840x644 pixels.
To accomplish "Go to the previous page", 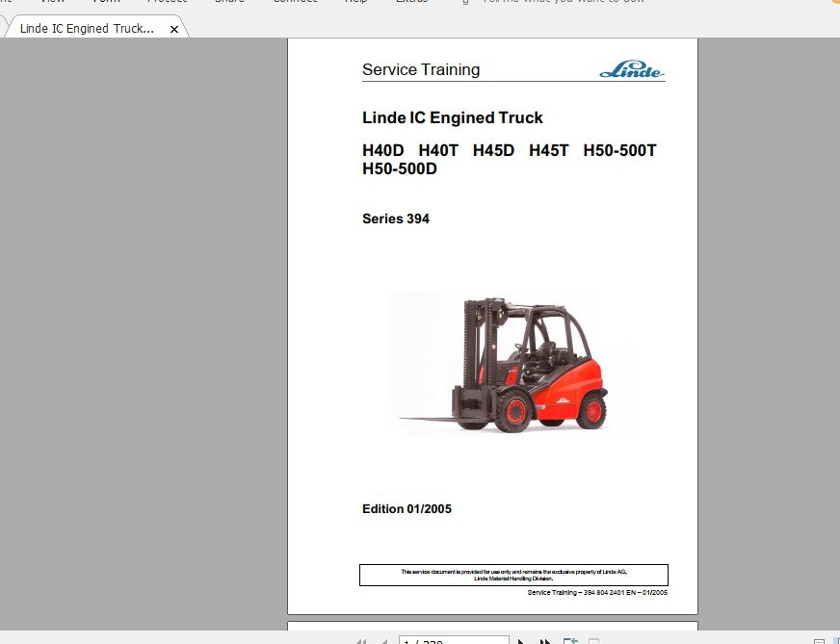I will (384, 641).
